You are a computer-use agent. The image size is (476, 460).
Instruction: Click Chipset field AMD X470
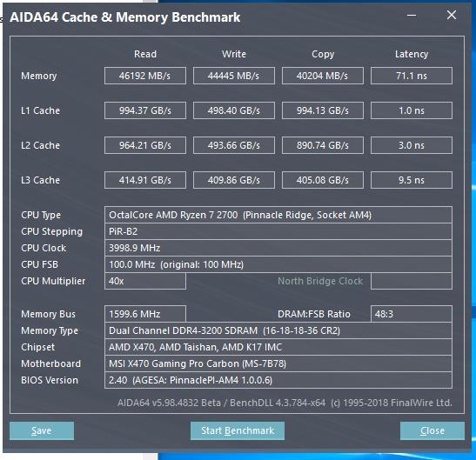tap(278, 347)
